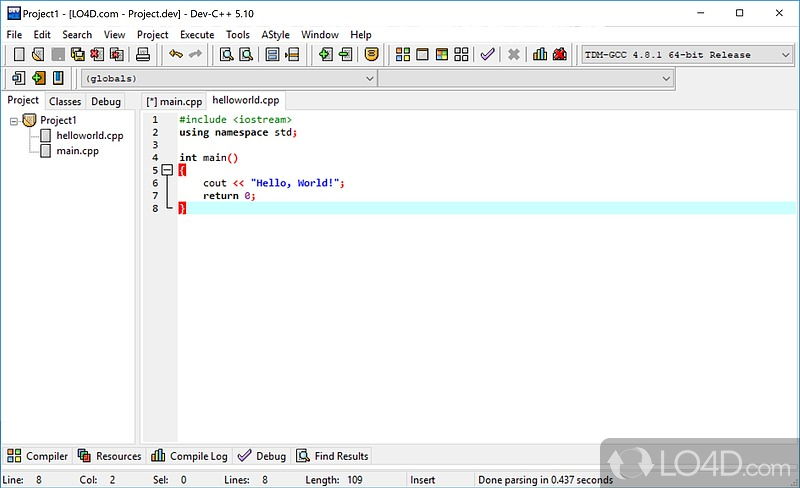Select helloworld.cpp in project tree

pos(90,136)
